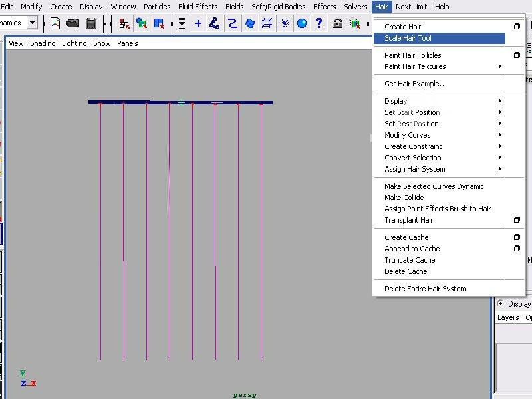Open Create Hair options box
532x399 pixels.
point(517,27)
